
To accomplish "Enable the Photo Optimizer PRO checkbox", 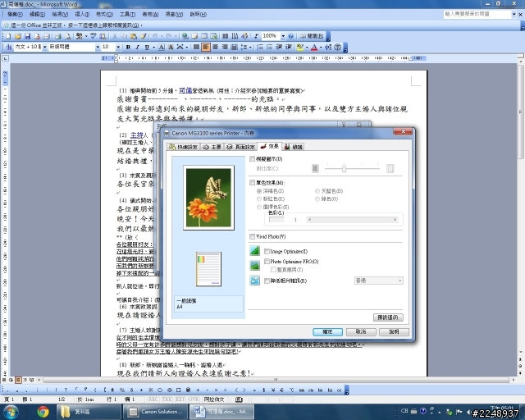I will tap(267, 261).
